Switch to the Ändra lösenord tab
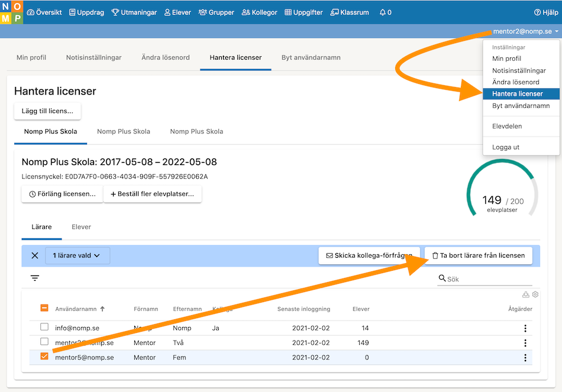 click(x=166, y=57)
